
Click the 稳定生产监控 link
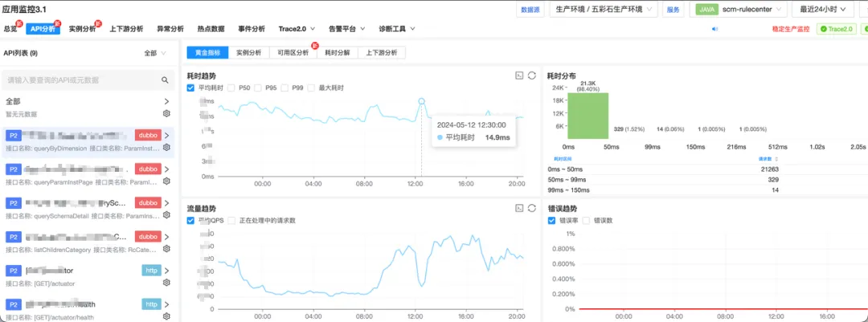point(791,29)
